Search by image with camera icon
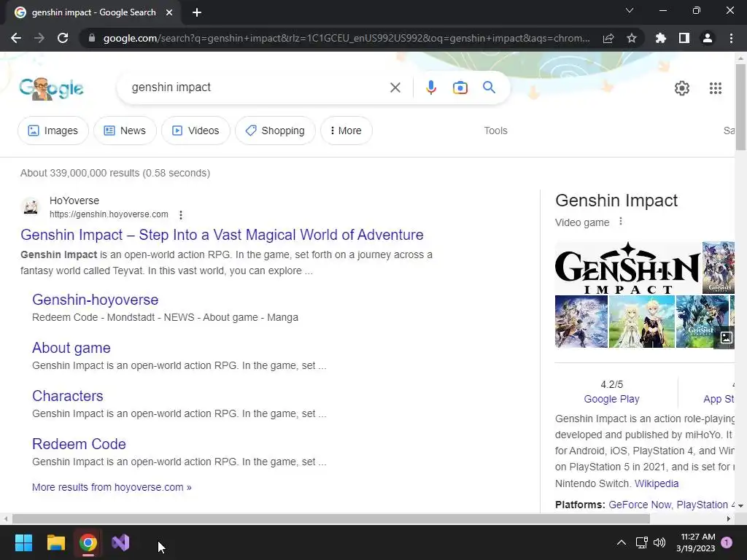Screen dimensions: 747x560 (x=460, y=87)
